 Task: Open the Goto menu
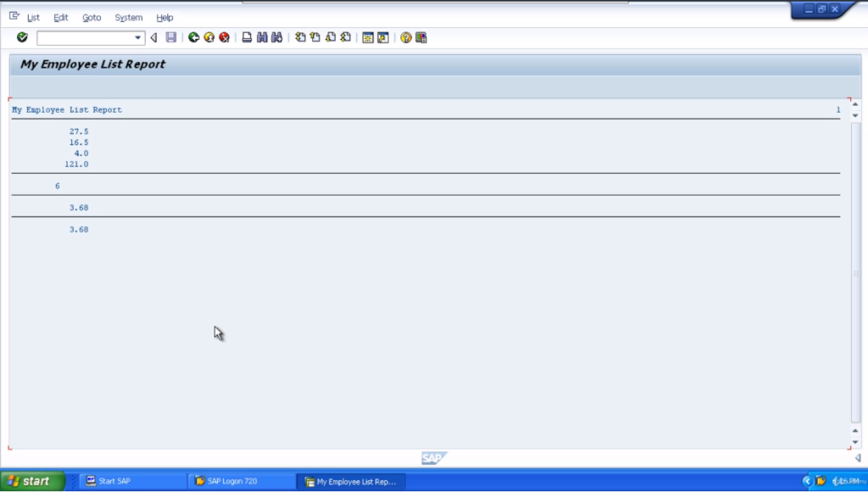pyautogui.click(x=92, y=18)
